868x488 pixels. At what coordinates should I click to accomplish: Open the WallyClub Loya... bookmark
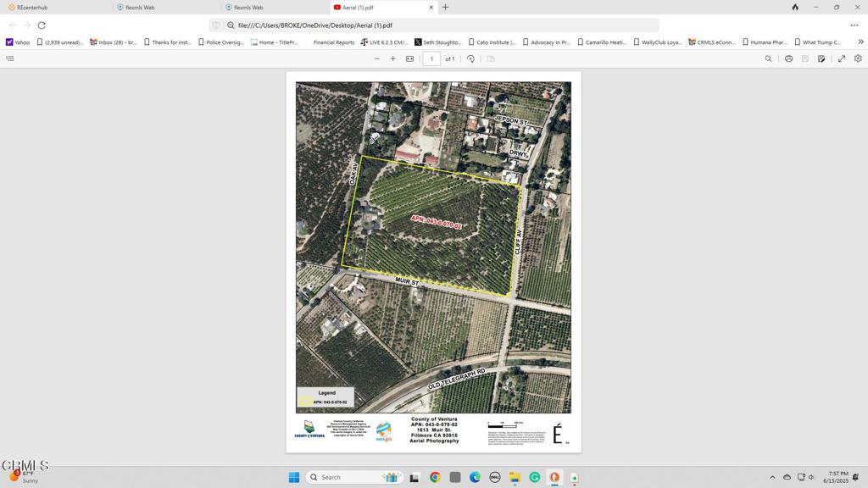pos(658,42)
